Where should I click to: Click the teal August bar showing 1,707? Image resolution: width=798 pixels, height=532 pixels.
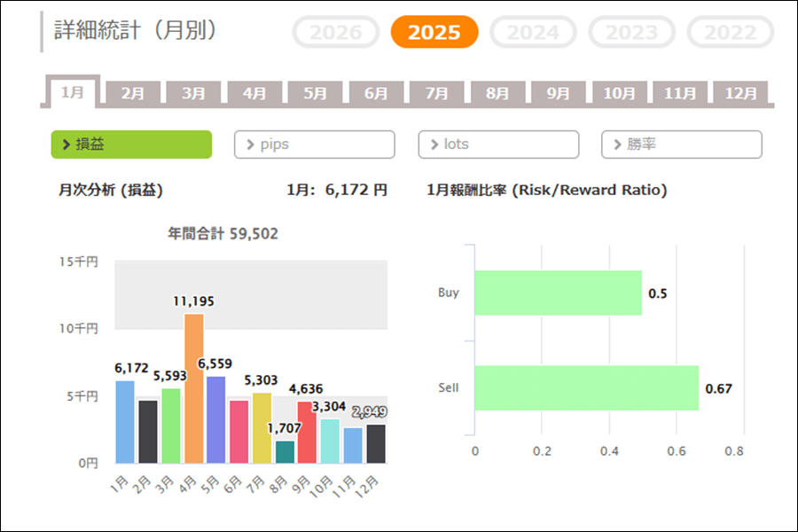pos(285,452)
